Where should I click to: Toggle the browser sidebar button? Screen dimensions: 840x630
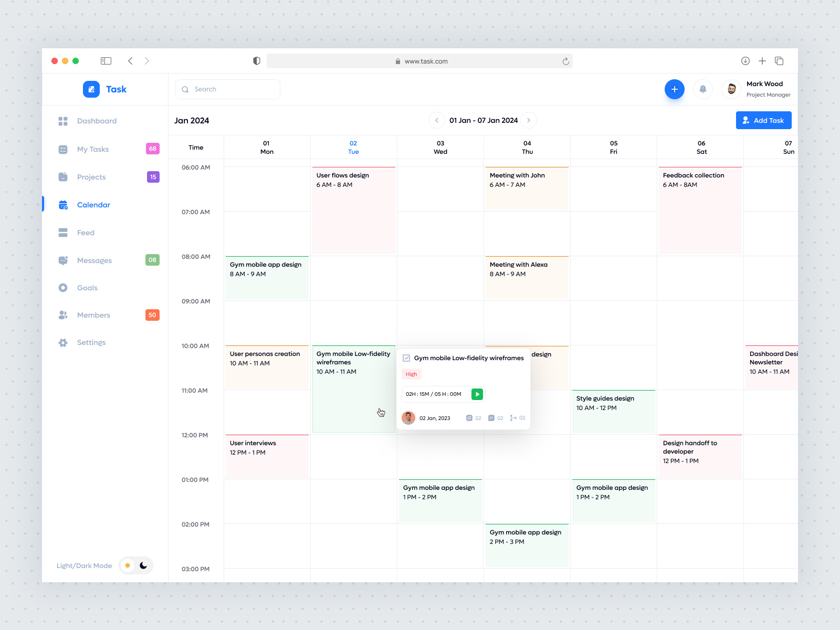(x=106, y=61)
